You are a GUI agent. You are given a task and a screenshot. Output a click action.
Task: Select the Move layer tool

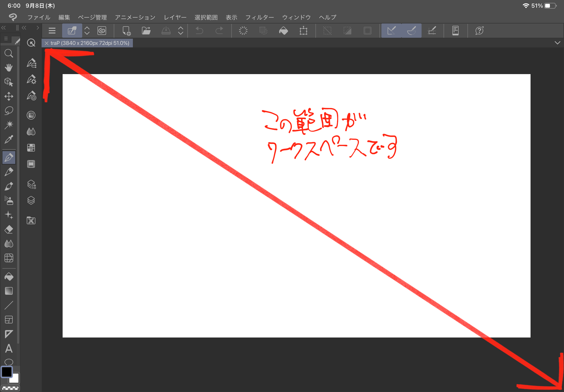coord(9,96)
